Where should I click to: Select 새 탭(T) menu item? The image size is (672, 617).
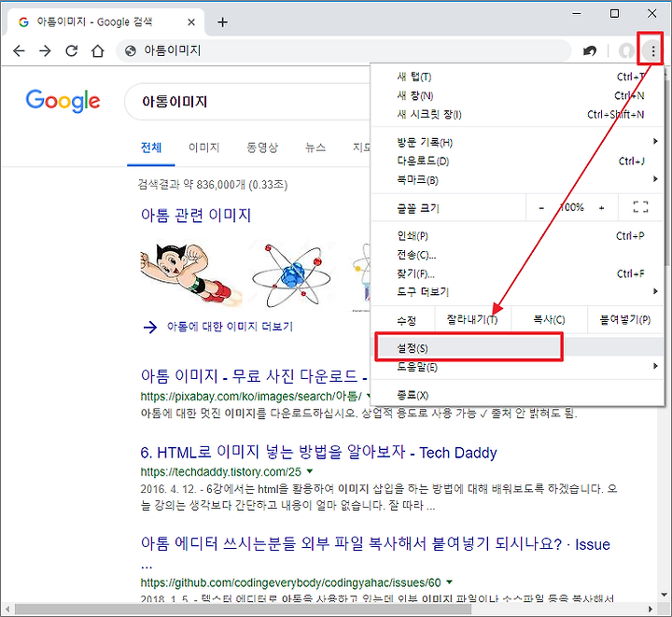(x=517, y=77)
